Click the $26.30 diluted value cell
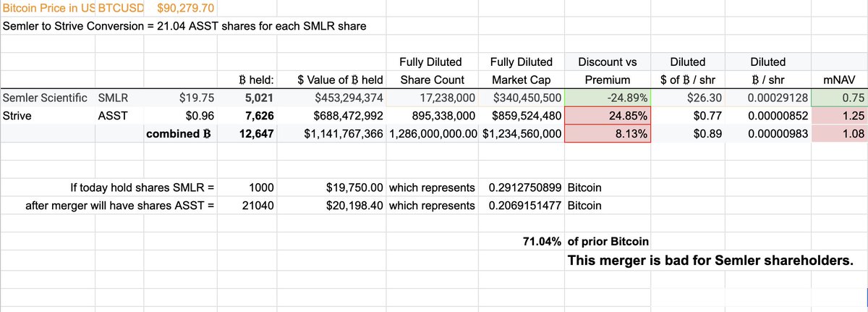 [688, 97]
